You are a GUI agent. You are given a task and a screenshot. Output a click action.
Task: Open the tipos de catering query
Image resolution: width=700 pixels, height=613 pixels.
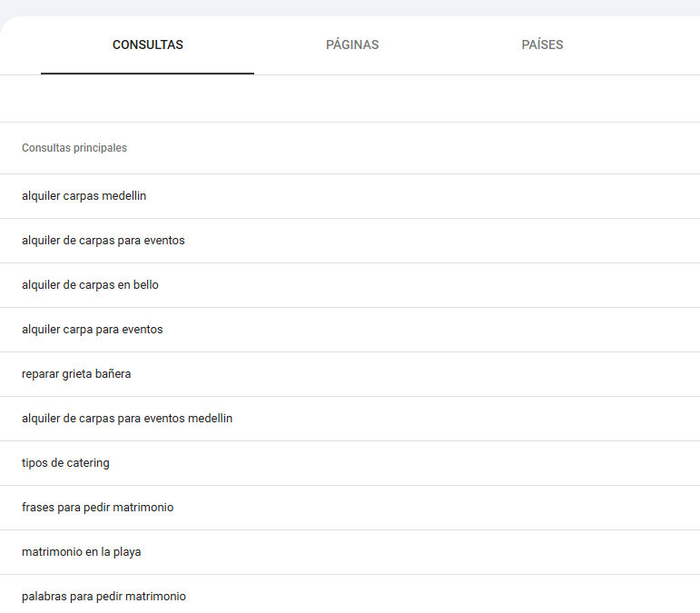pos(65,463)
